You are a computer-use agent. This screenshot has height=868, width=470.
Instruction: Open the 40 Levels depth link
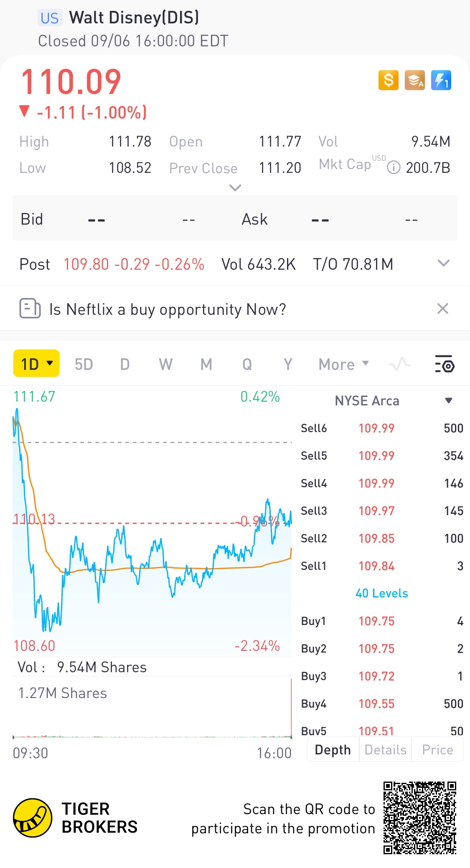381,593
